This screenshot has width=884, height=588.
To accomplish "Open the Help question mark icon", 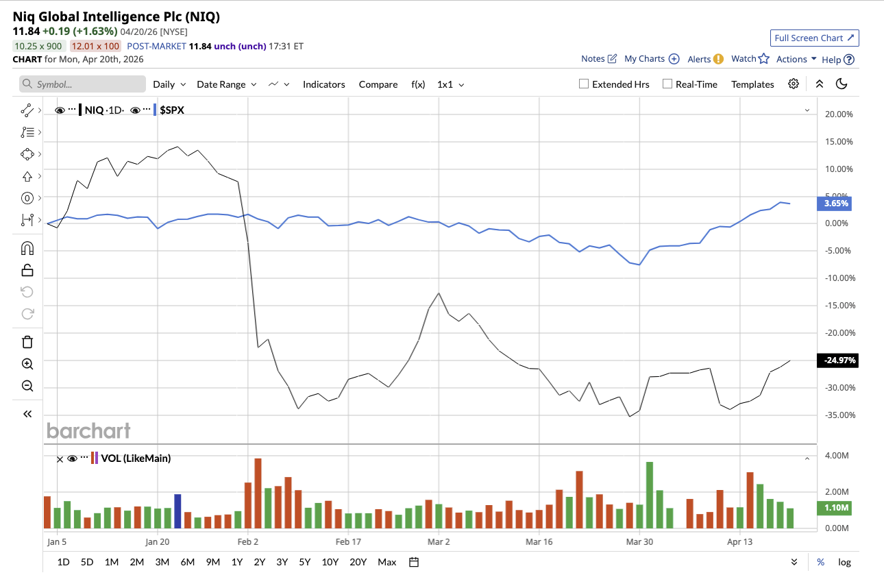I will [849, 60].
